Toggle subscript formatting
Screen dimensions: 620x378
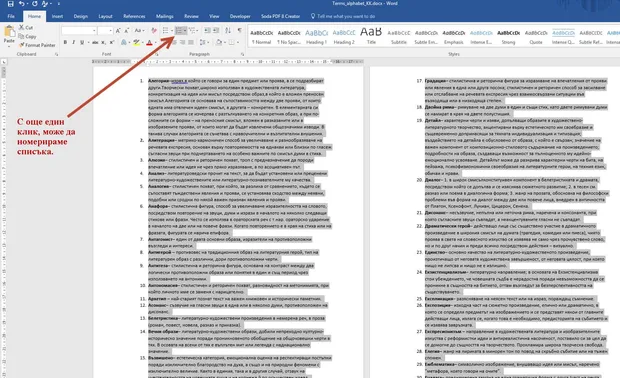pyautogui.click(x=103, y=42)
